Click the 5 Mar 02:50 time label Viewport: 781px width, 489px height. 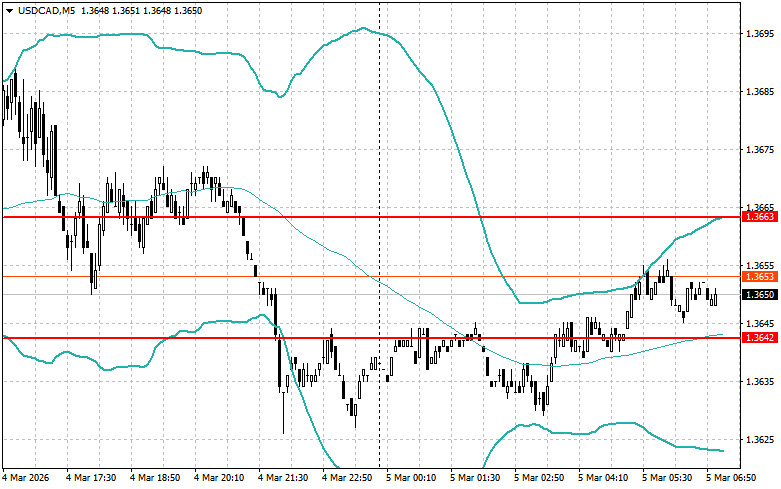pyautogui.click(x=539, y=478)
